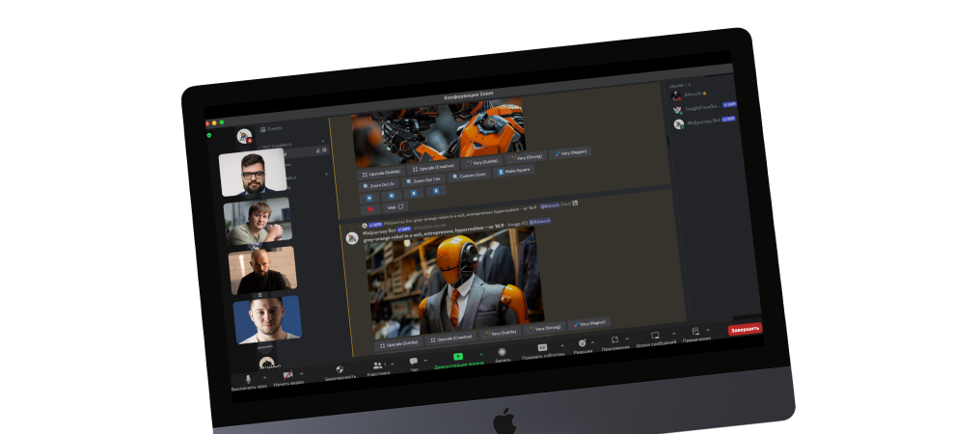Open the Participants list icon

tap(377, 367)
